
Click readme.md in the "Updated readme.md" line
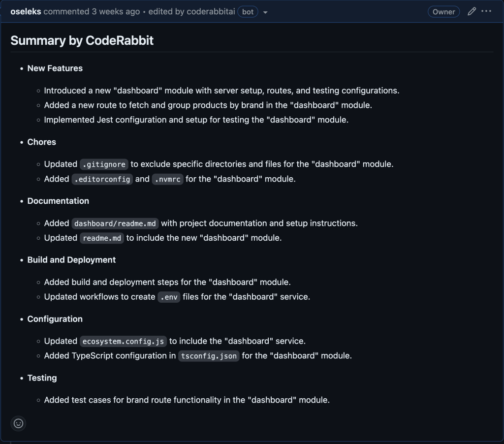tap(101, 238)
